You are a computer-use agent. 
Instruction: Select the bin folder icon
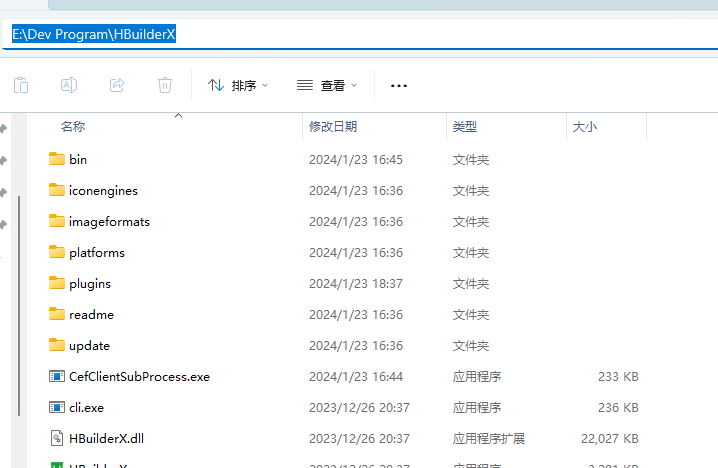[x=57, y=159]
